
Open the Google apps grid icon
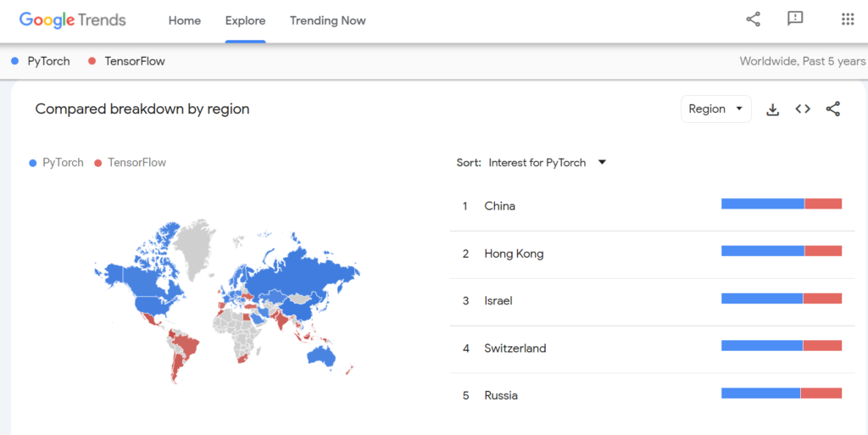pyautogui.click(x=848, y=20)
